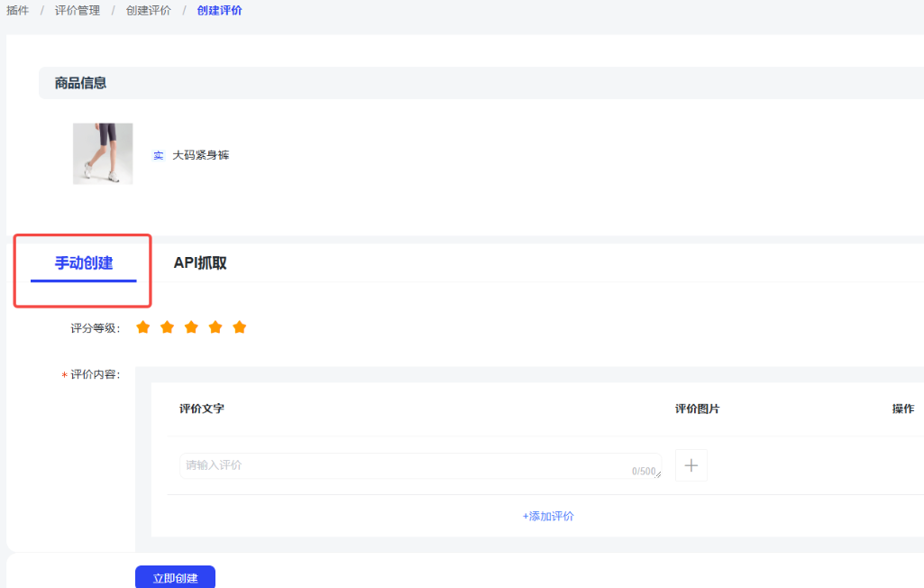
Task: Go to 插件 in the breadcrumb
Action: coord(18,11)
